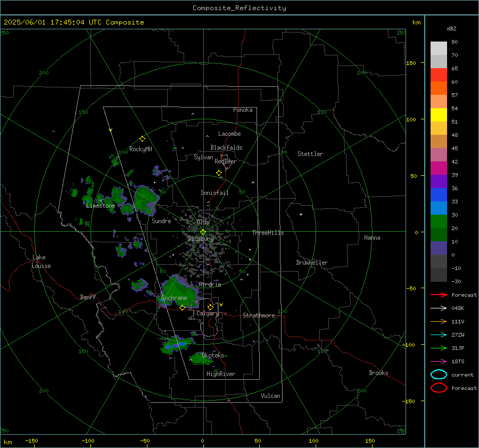Click the Strathmore label
The width and height of the screenshot is (479, 448).
click(259, 315)
